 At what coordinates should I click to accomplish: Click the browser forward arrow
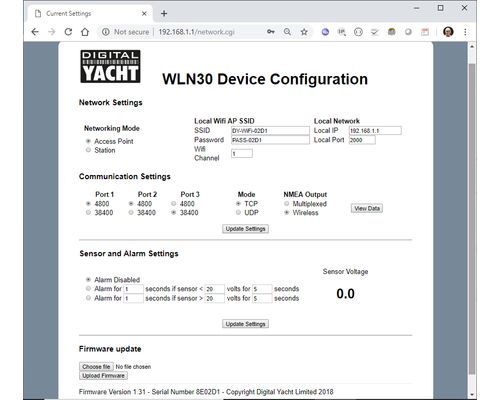(52, 32)
